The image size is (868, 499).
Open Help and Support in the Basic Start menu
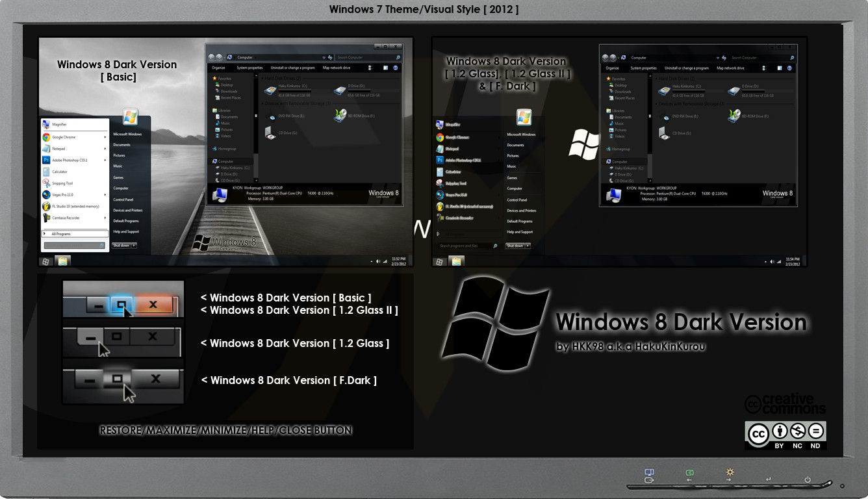click(126, 231)
